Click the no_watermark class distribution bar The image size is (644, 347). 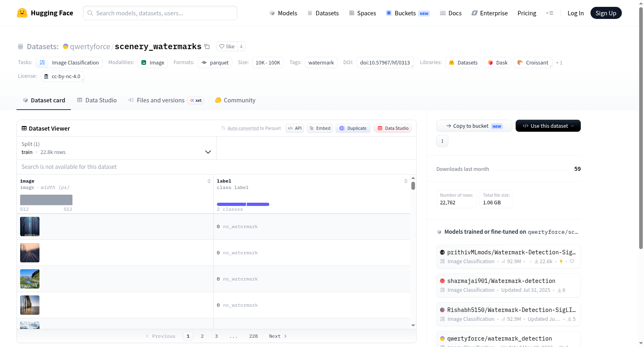point(231,204)
